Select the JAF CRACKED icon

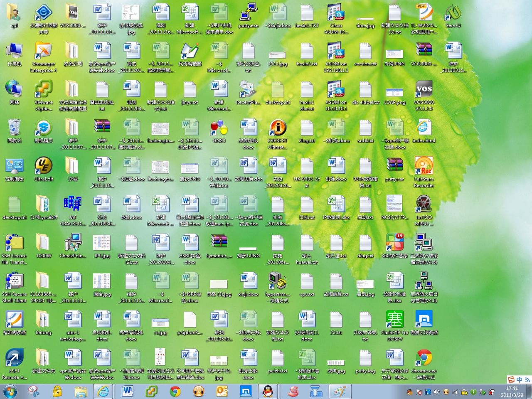[73, 211]
